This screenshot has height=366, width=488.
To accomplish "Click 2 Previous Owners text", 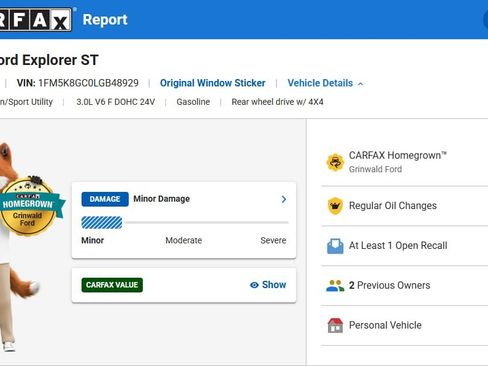I will [x=390, y=285].
